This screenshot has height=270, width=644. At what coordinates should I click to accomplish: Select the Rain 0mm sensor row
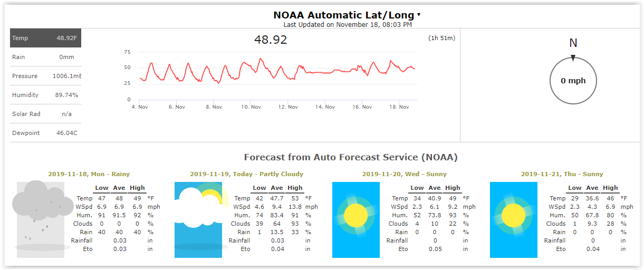coord(46,57)
